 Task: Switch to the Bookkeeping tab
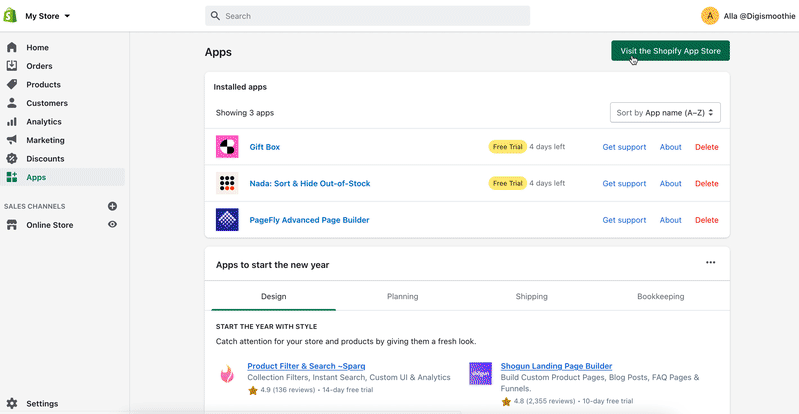tap(660, 296)
